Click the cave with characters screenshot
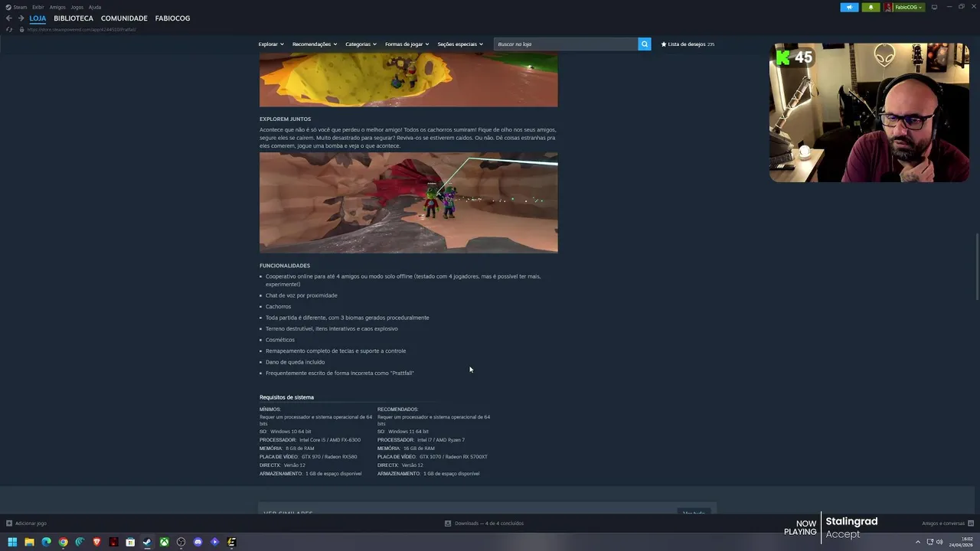Screen dimensions: 980x551 pyautogui.click(x=408, y=203)
